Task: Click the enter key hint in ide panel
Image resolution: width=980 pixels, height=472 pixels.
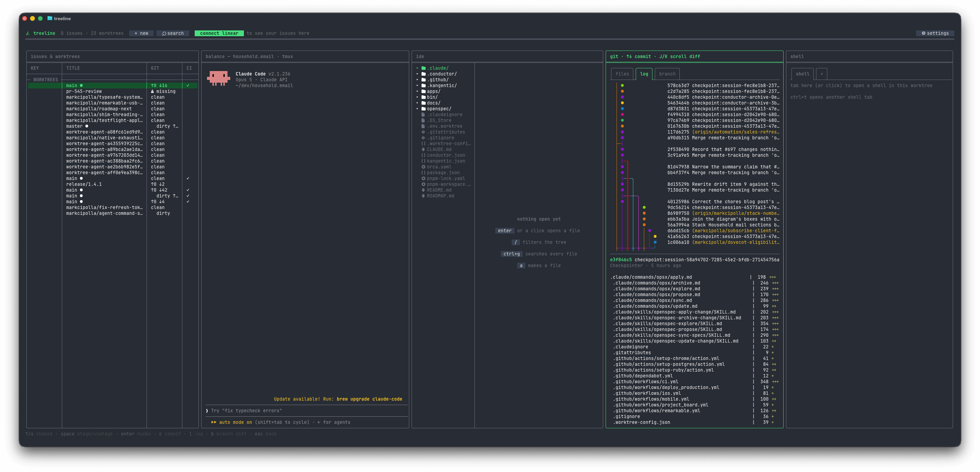Action: [505, 231]
